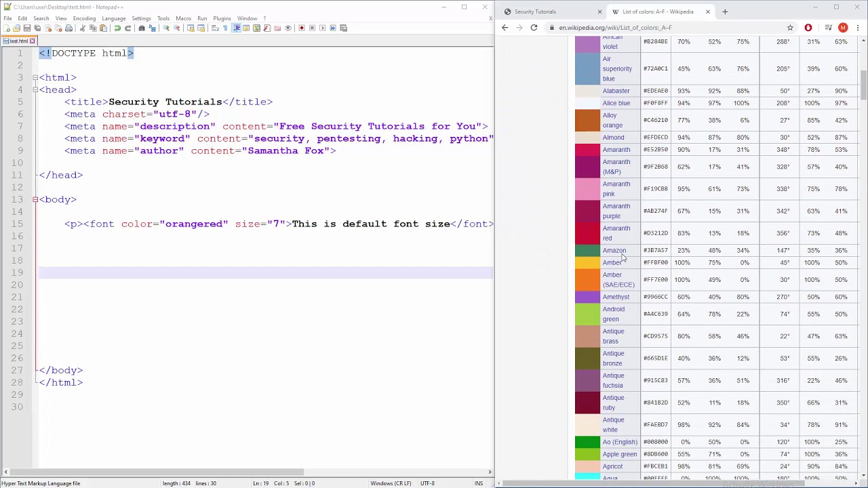Viewport: 868px width, 488px height.
Task: Open the Chrome profile avatar M
Action: pos(843,28)
